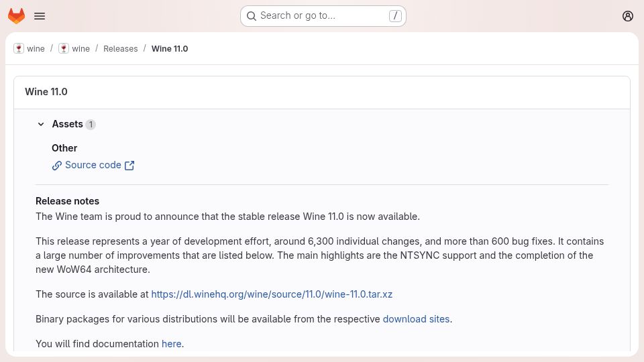Click the Release notes heading

(67, 201)
